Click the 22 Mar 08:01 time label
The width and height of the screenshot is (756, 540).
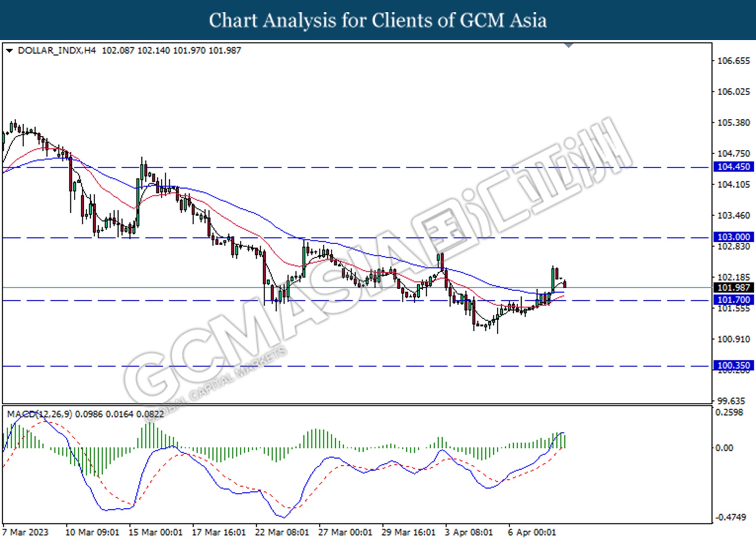click(282, 532)
